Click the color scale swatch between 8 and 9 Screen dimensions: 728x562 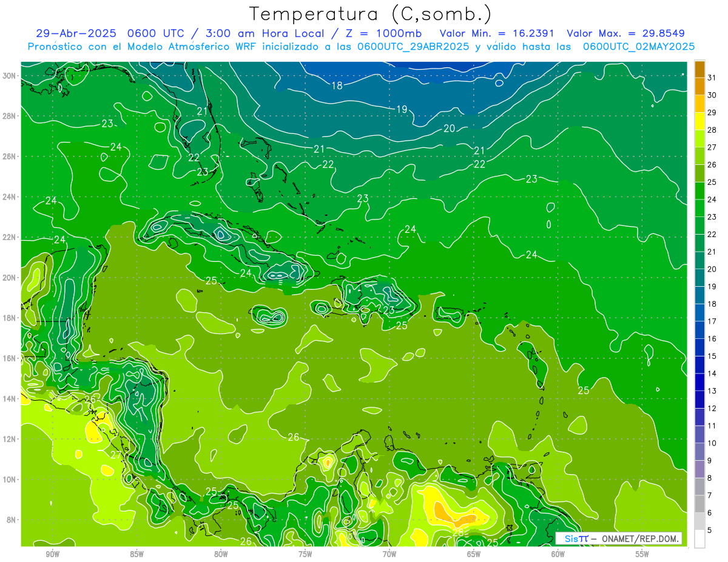699,469
